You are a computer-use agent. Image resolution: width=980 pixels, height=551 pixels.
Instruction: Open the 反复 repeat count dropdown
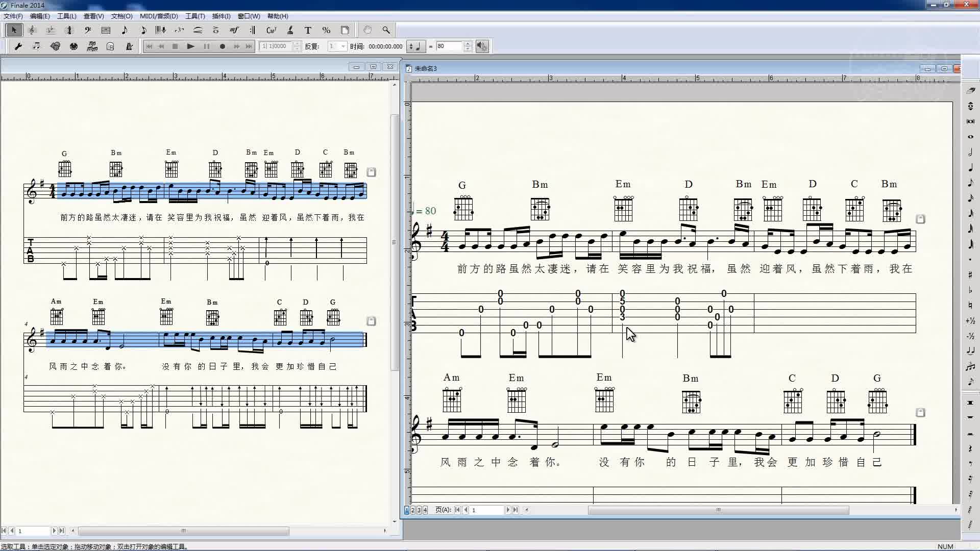343,46
